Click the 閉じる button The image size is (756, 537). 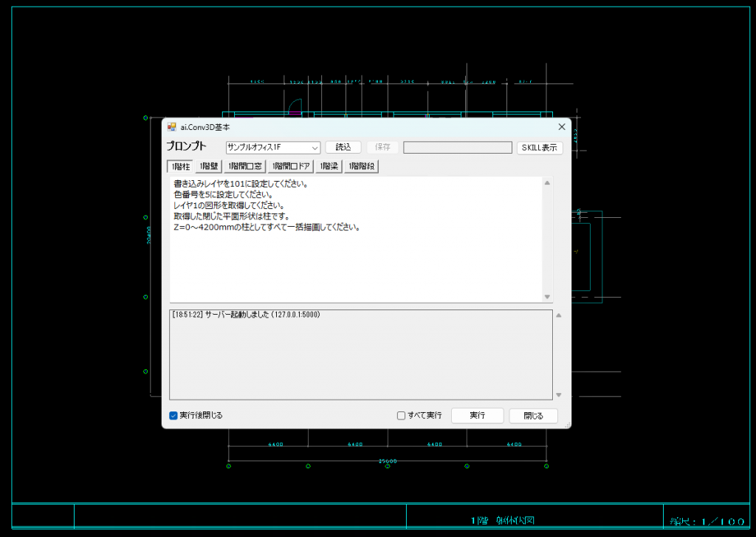coord(533,416)
